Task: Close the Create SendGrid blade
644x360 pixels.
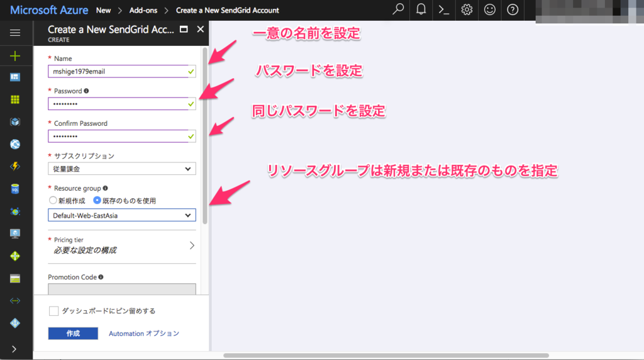Action: coord(201,29)
